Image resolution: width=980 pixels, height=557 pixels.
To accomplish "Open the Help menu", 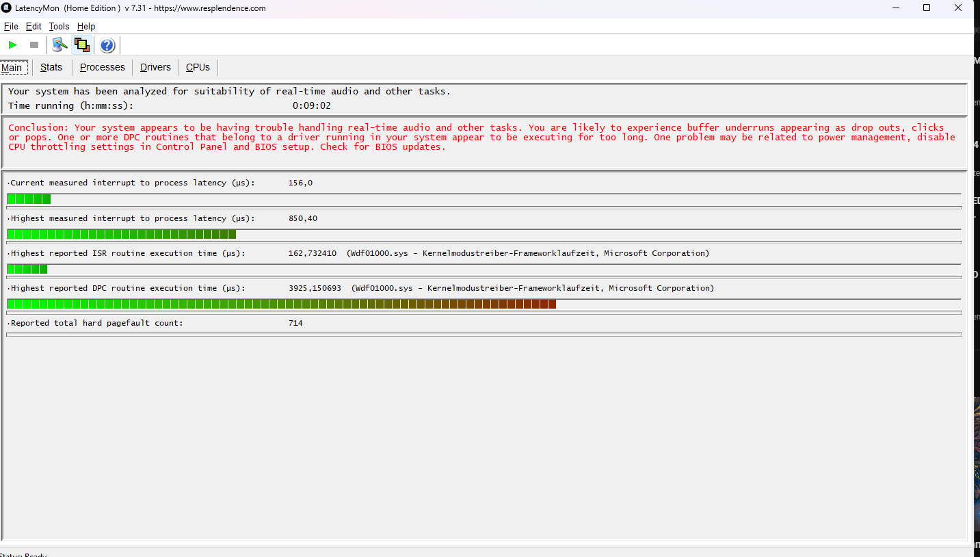I will [86, 26].
